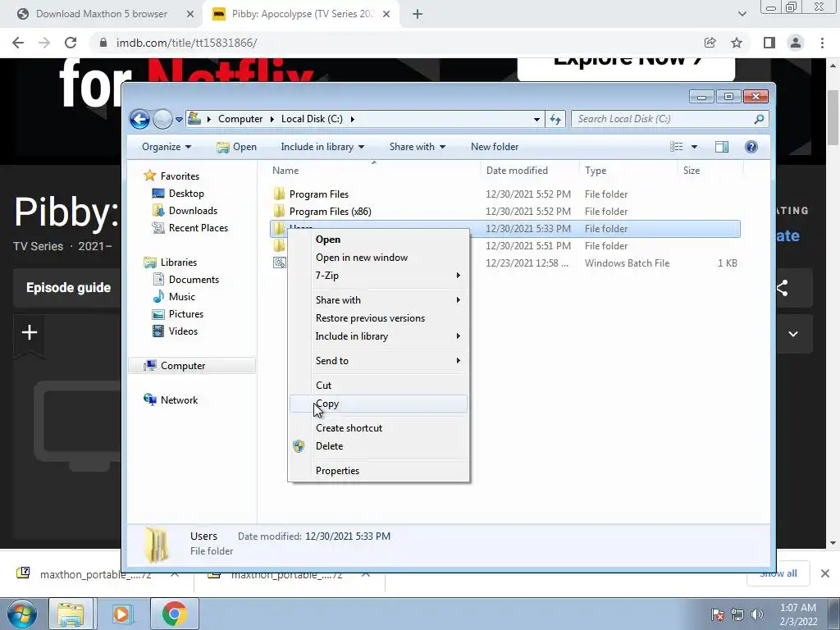Expand 7-Zip submenu in context menu

[379, 276]
